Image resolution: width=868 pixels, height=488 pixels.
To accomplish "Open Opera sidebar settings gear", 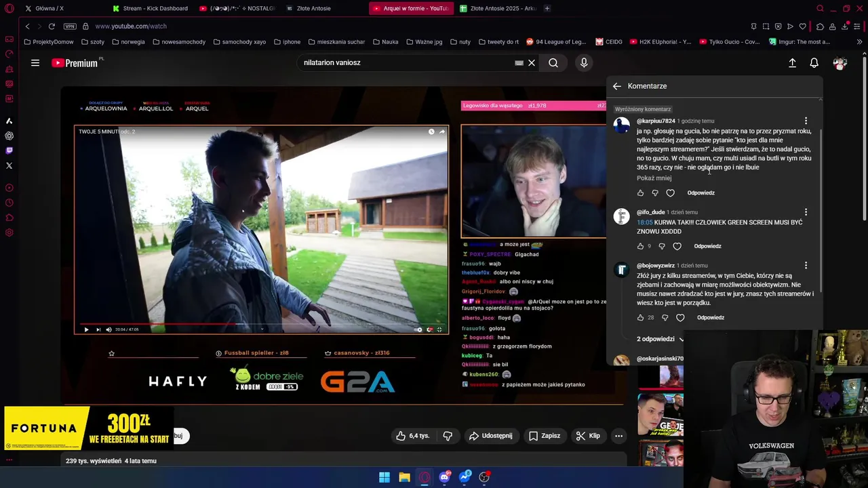I will point(9,232).
